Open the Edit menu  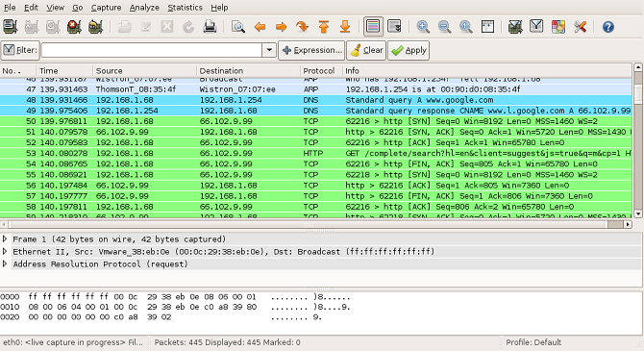pyautogui.click(x=31, y=8)
